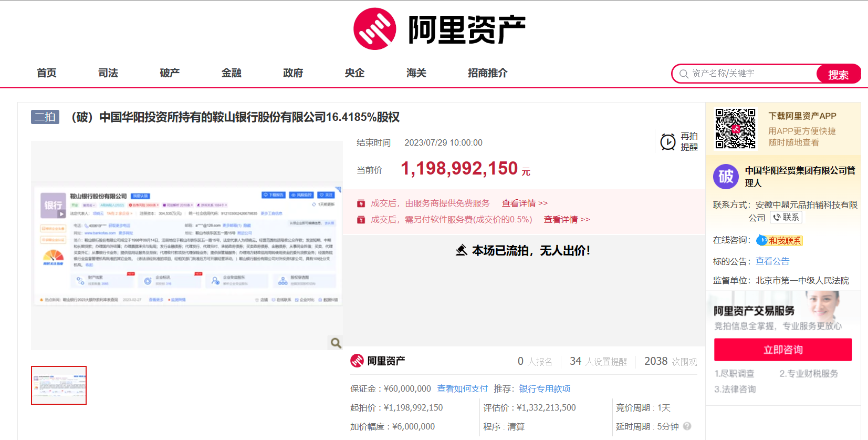
Task: Click the 立即咨询 red button
Action: (783, 350)
